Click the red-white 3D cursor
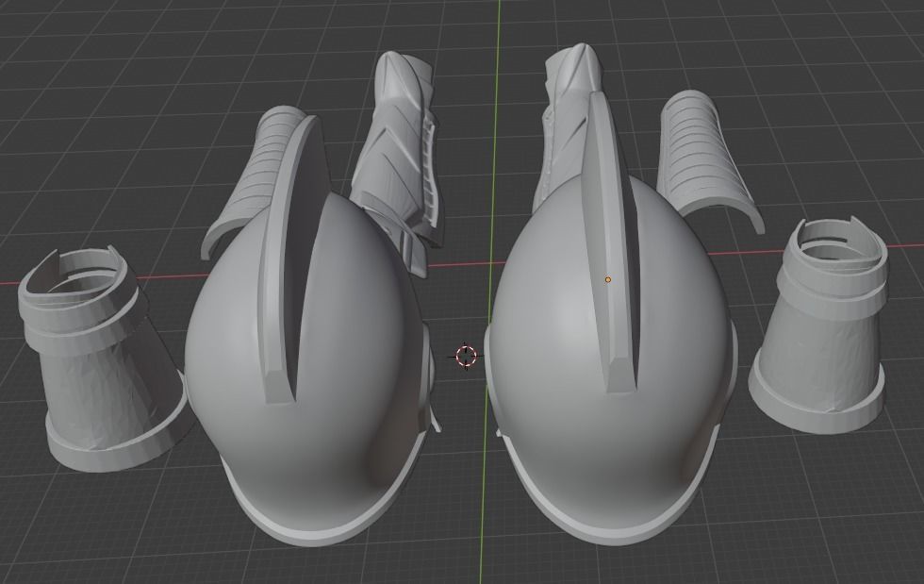 click(x=466, y=356)
